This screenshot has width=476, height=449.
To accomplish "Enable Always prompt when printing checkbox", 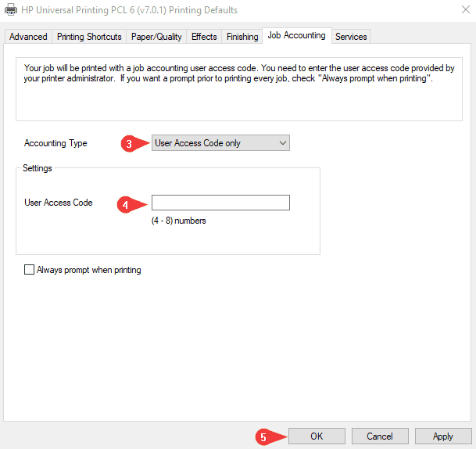I will (30, 270).
